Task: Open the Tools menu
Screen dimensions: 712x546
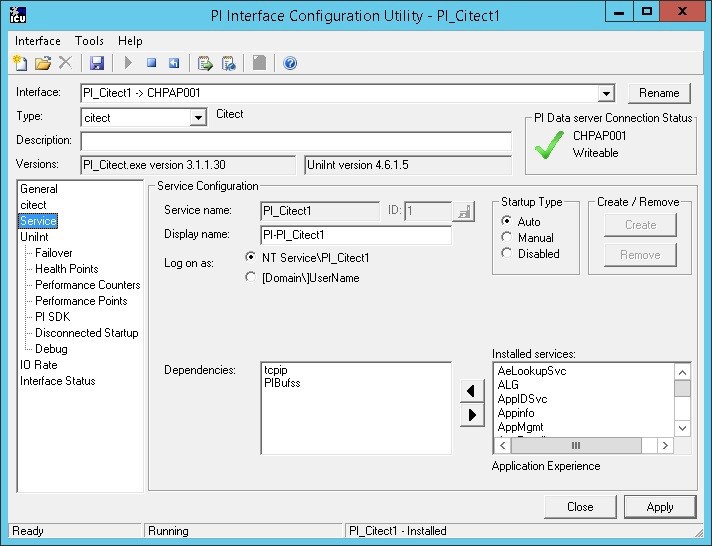Action: click(89, 41)
